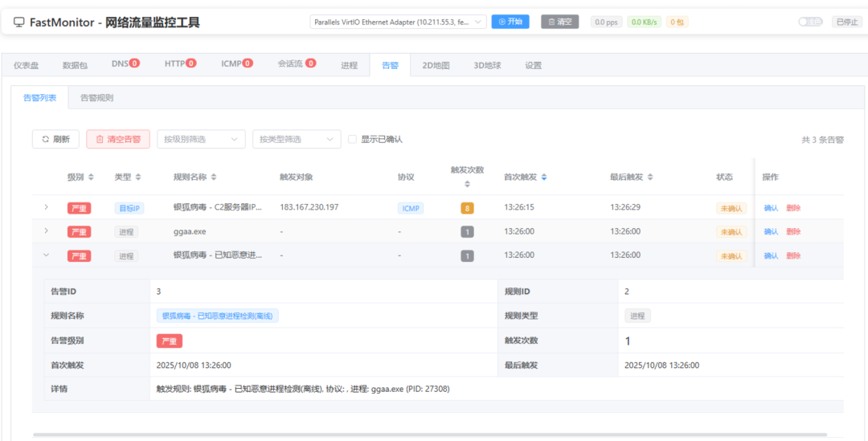The height and width of the screenshot is (441, 868).
Task: Collapse the 银狐病毒 已知恶意进程 alert row
Action: click(x=46, y=255)
